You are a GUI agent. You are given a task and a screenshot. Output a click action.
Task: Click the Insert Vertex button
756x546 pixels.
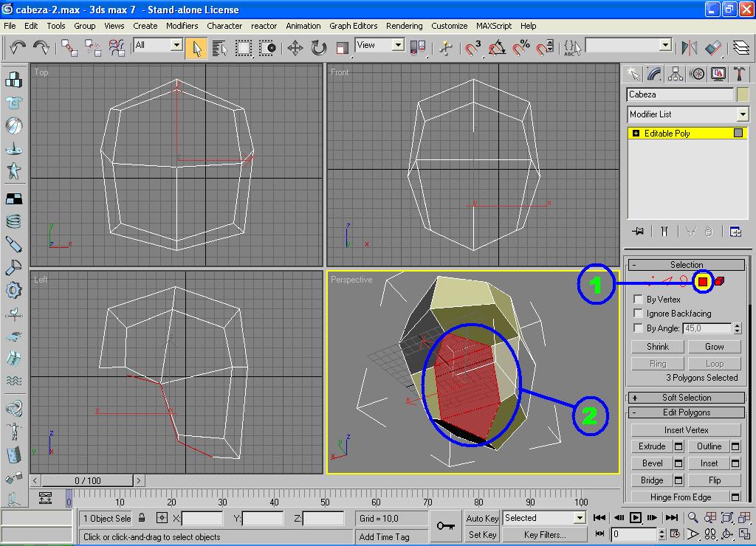[686, 430]
